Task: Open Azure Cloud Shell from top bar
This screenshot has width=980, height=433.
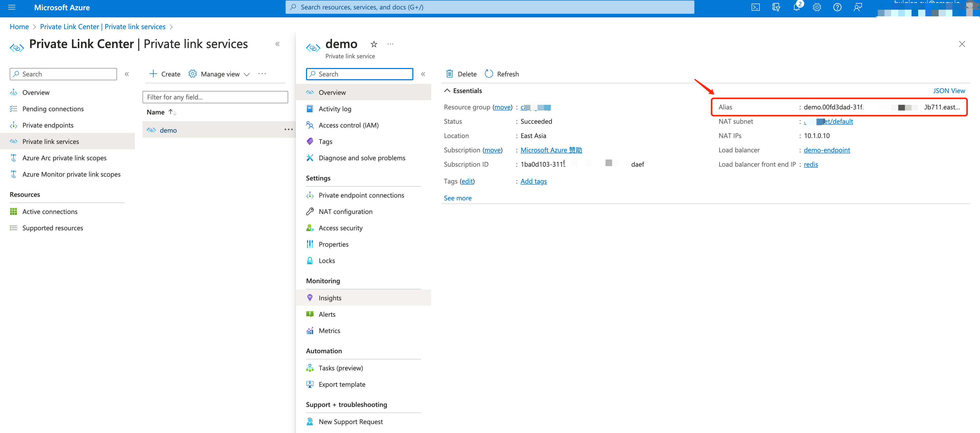Action: (755, 7)
